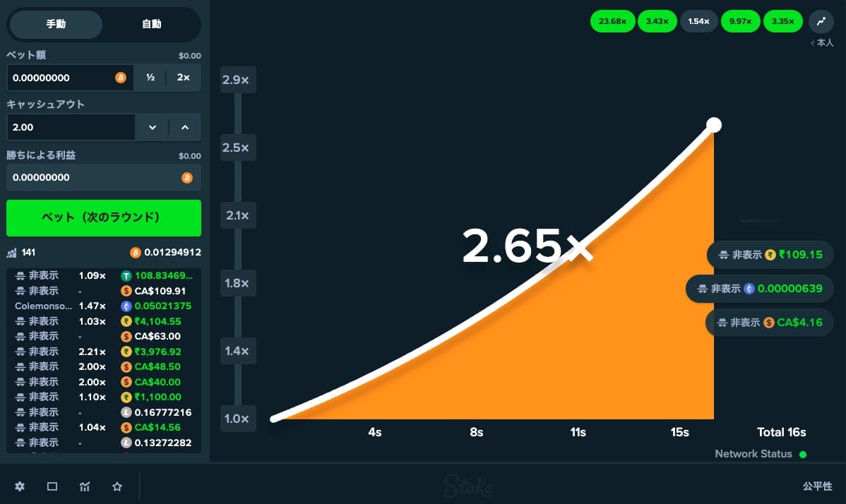Click the 1.47× multiplier in the bets list
846x504 pixels.
(93, 306)
